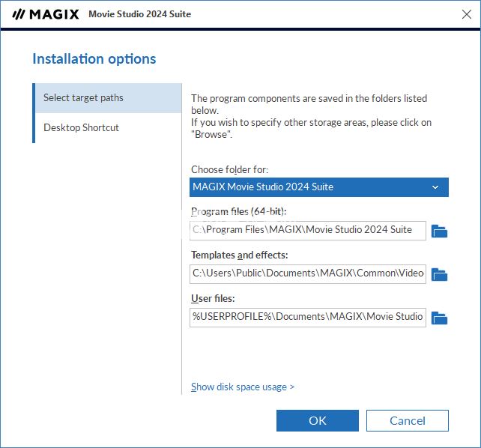Browse for the User files folder
Screen dimensions: 481x448
tap(440, 318)
